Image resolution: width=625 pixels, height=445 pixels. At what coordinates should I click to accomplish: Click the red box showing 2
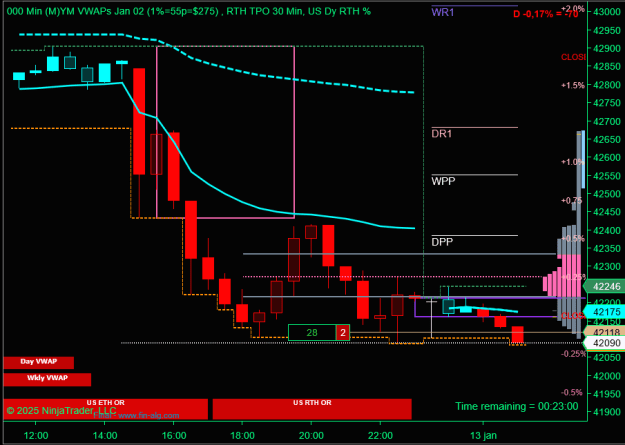tap(343, 333)
